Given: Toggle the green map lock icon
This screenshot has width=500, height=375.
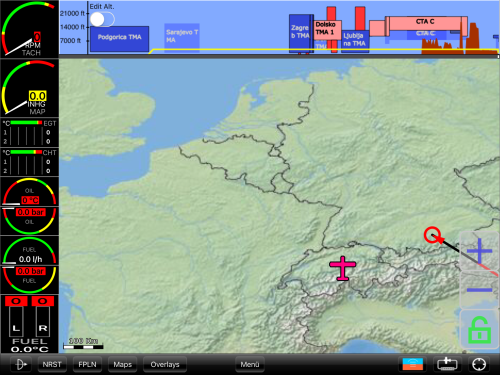Looking at the screenshot, I should point(479,329).
